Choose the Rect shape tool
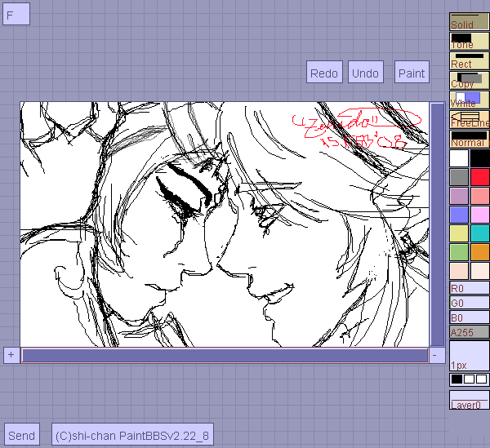The height and width of the screenshot is (448, 490). pyautogui.click(x=469, y=60)
